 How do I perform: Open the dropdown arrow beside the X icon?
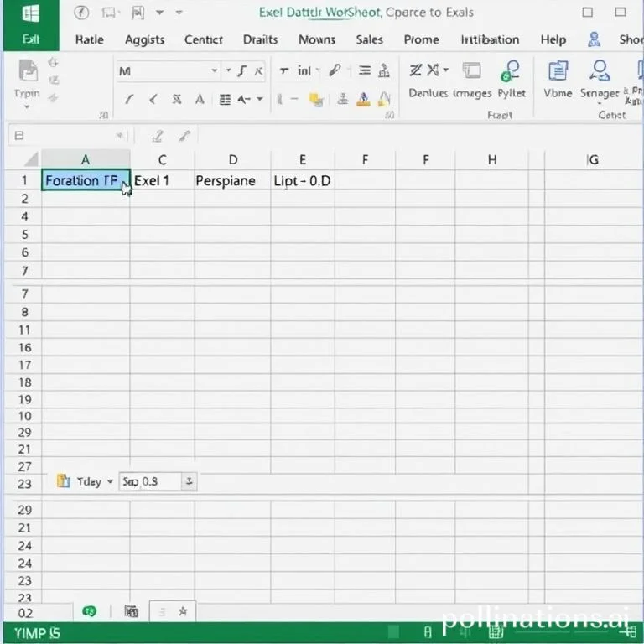pos(446,70)
